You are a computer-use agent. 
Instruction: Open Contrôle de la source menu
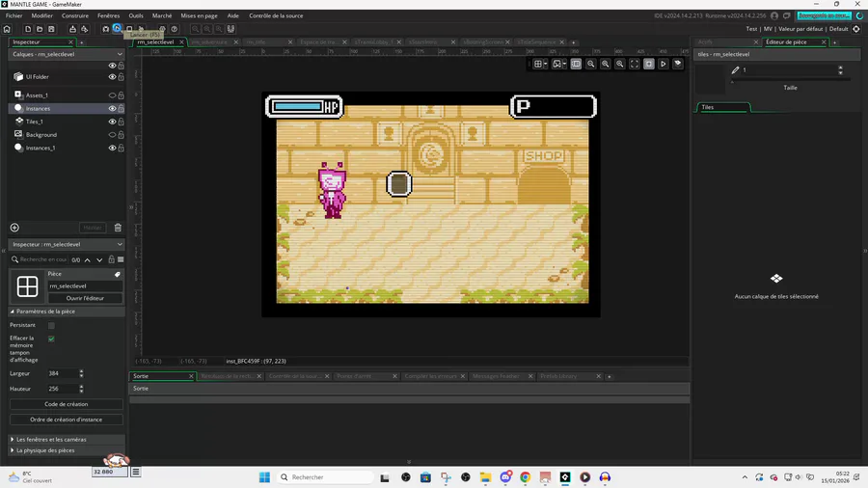pos(276,15)
